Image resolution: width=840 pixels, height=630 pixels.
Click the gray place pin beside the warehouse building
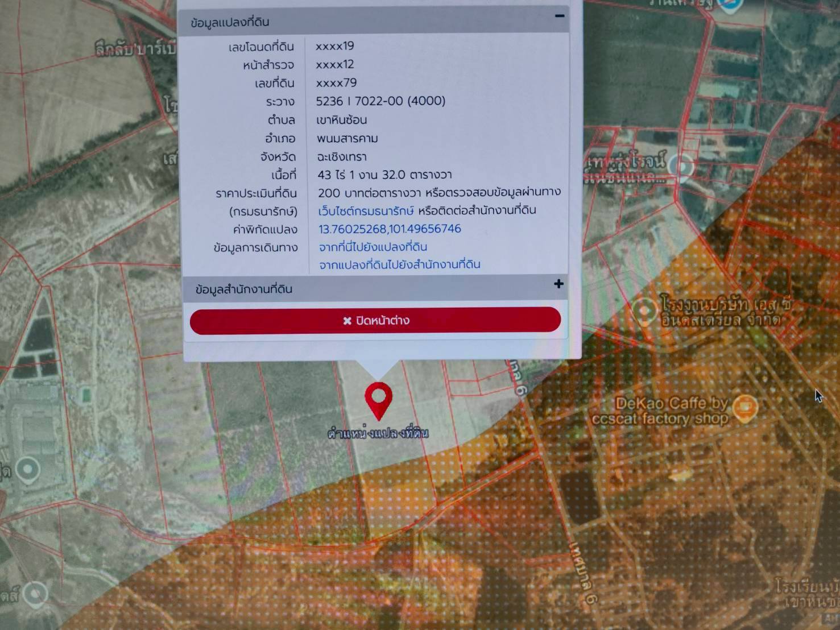(27, 470)
